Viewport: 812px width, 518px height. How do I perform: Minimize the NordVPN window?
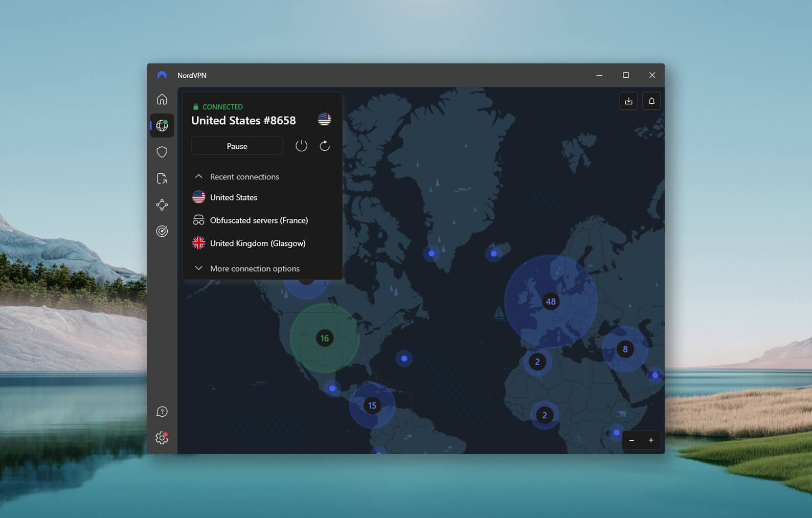(599, 75)
